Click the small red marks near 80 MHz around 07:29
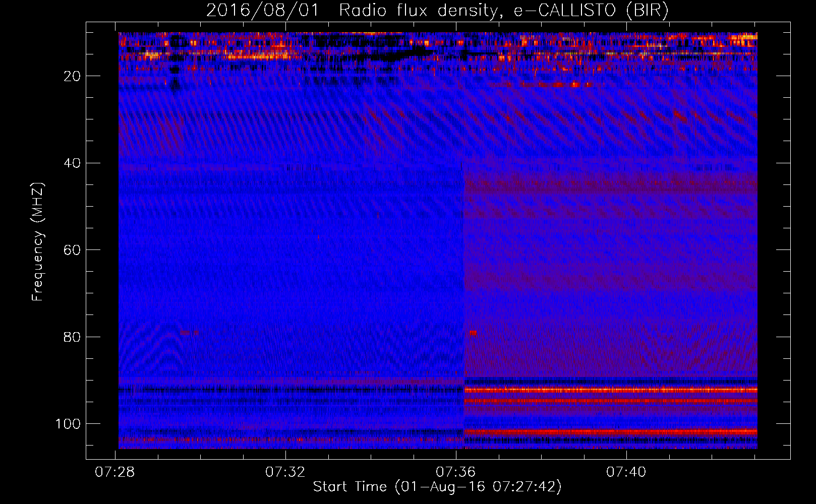The width and height of the screenshot is (816, 504). pos(189,333)
